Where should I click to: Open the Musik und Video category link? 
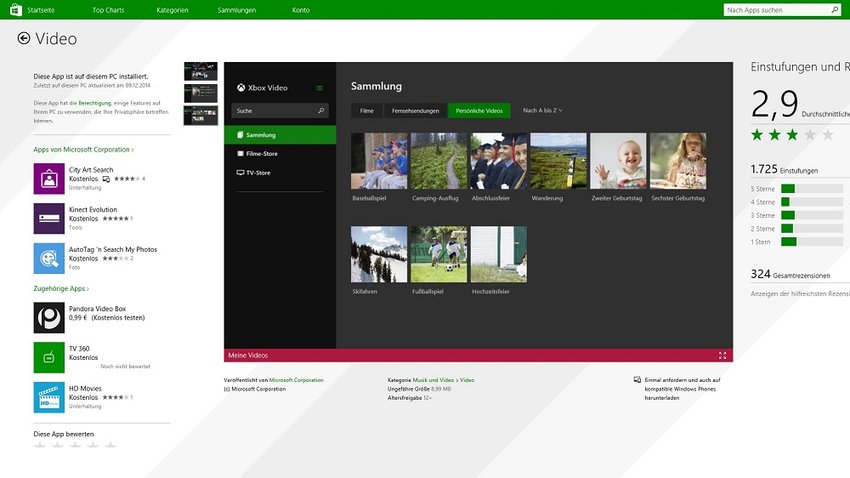coord(433,380)
